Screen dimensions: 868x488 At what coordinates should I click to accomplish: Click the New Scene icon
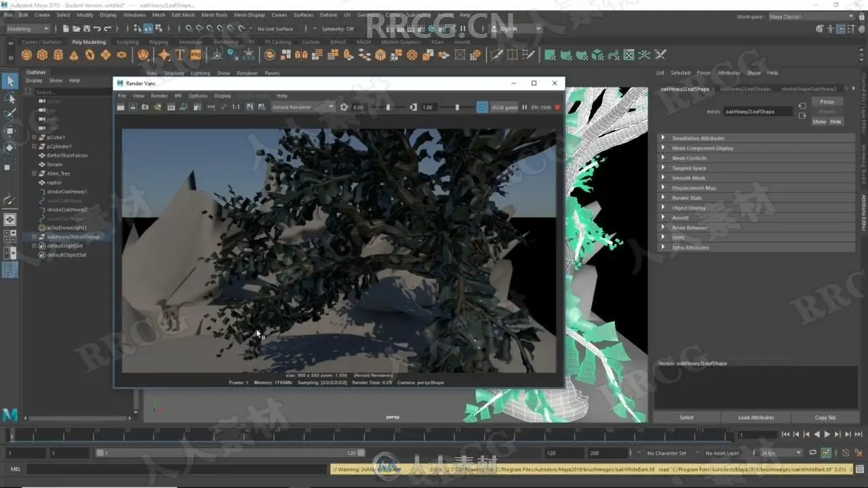(66, 28)
